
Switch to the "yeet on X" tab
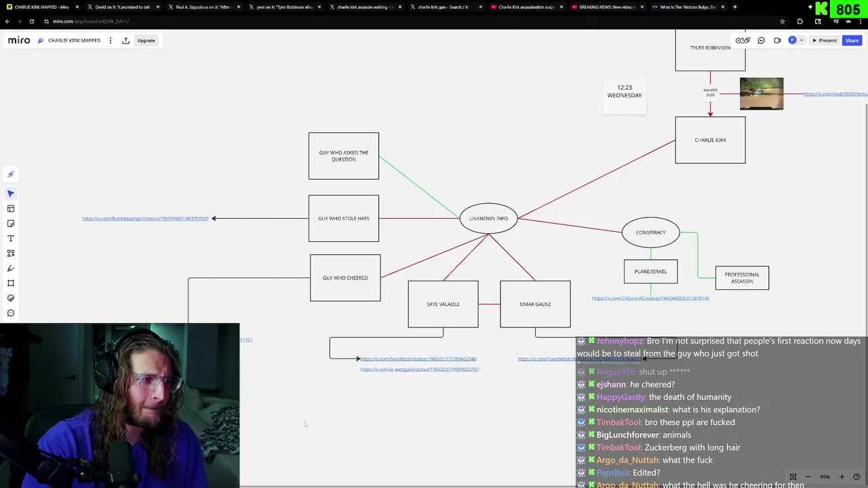click(283, 7)
